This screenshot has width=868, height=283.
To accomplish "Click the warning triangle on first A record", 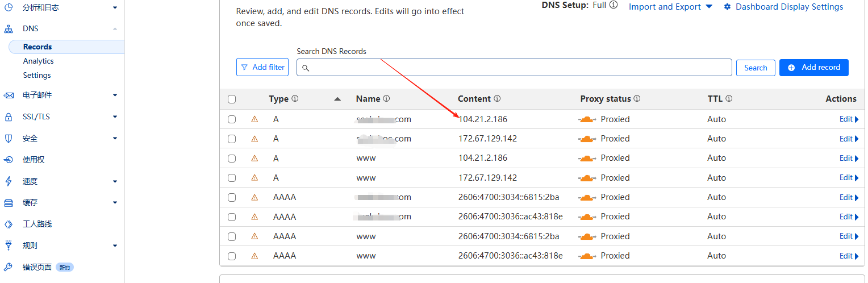I will pyautogui.click(x=254, y=119).
